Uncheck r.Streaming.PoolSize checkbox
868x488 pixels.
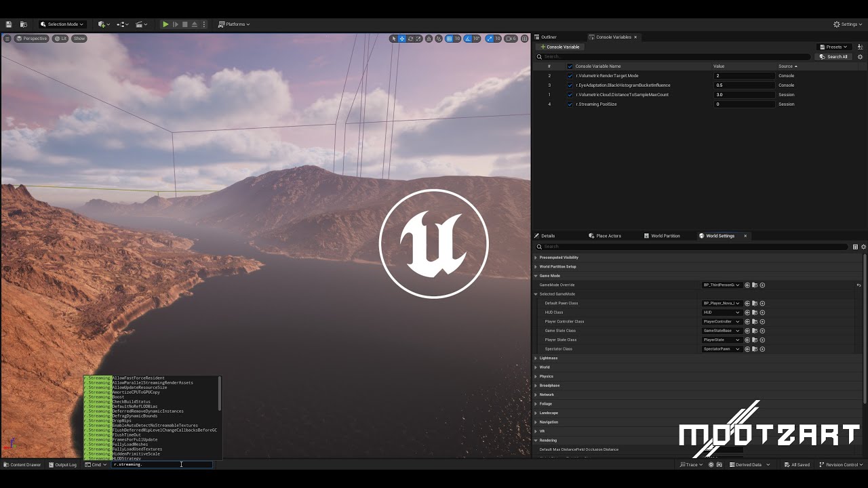pos(570,104)
